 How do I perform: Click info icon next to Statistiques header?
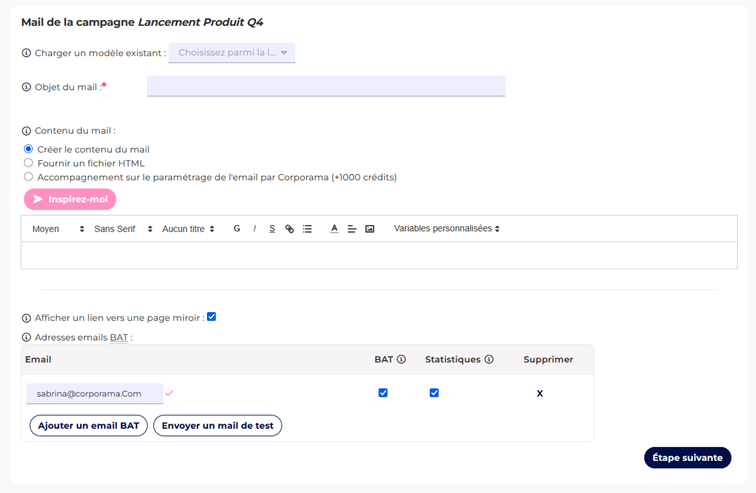click(x=489, y=359)
